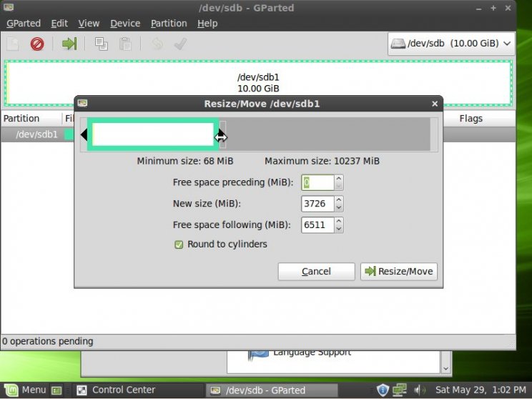
Task: Increase Free space preceding with up arrow
Action: point(339,179)
